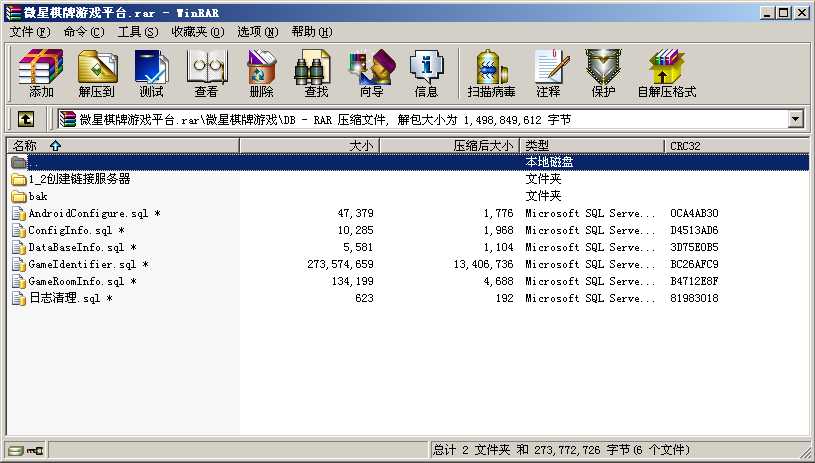
Task: Click packed size value 1,104
Action: pos(498,247)
